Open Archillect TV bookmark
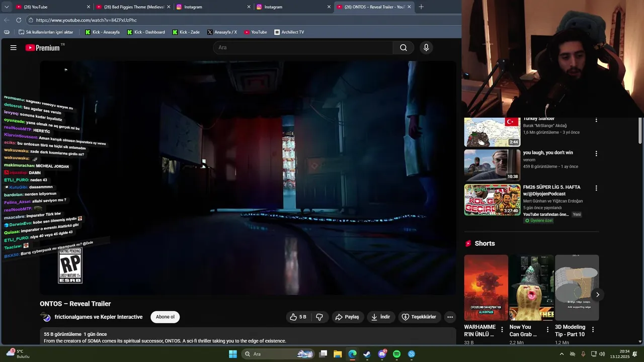This screenshot has width=644, height=362. [x=289, y=32]
